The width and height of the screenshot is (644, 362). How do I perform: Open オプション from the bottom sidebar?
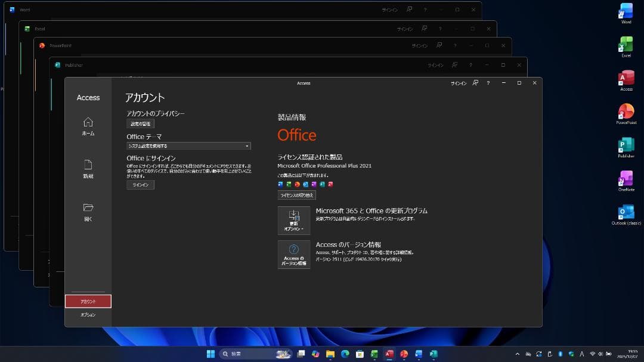(87, 314)
